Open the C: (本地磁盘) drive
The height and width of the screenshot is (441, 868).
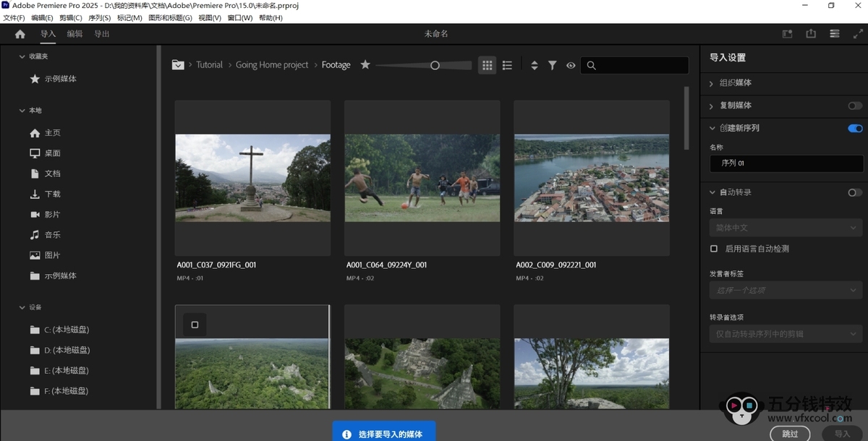pyautogui.click(x=59, y=330)
